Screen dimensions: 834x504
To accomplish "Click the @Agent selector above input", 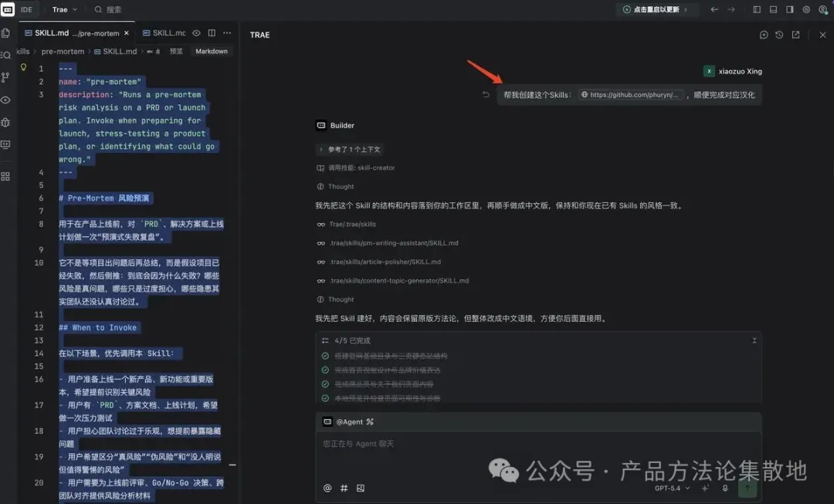I will 348,421.
